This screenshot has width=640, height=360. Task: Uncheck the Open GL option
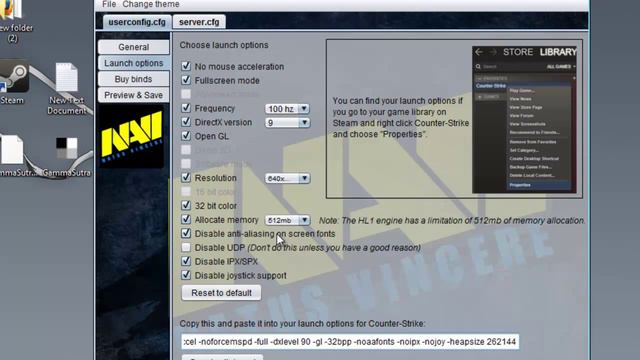[186, 136]
